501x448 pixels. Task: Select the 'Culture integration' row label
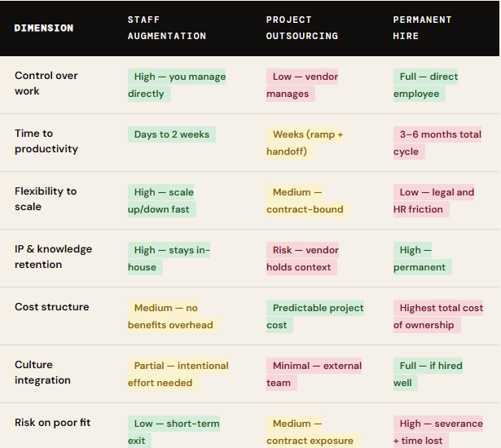[x=42, y=372]
